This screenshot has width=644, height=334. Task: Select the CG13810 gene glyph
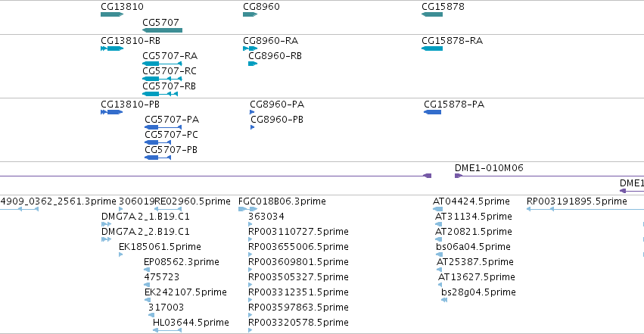click(112, 14)
